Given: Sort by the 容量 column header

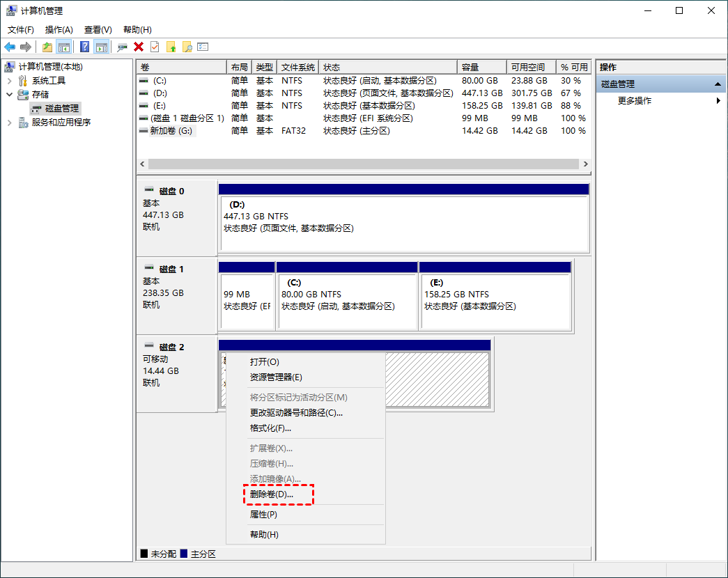Looking at the screenshot, I should click(481, 68).
